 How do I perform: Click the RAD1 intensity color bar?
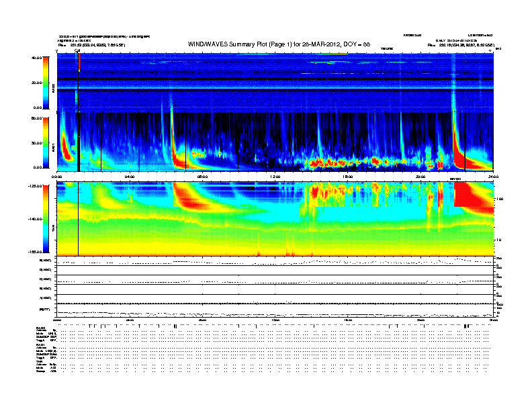click(x=46, y=143)
